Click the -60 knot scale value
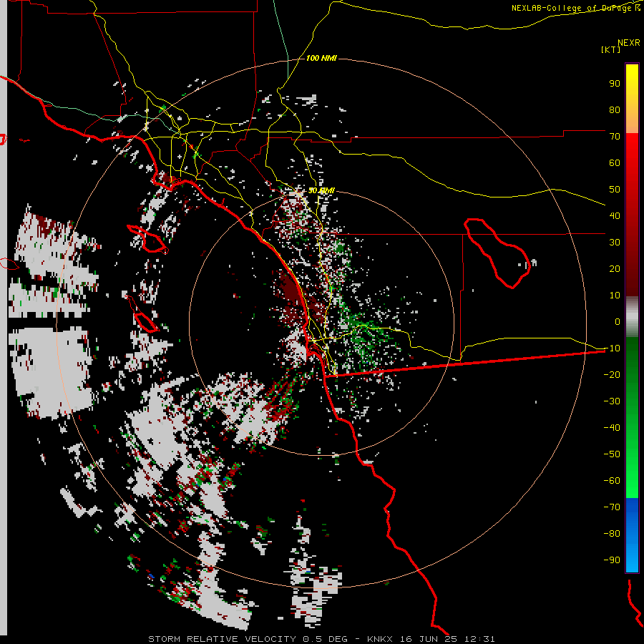Screen dimensions: 644x644 tap(612, 481)
